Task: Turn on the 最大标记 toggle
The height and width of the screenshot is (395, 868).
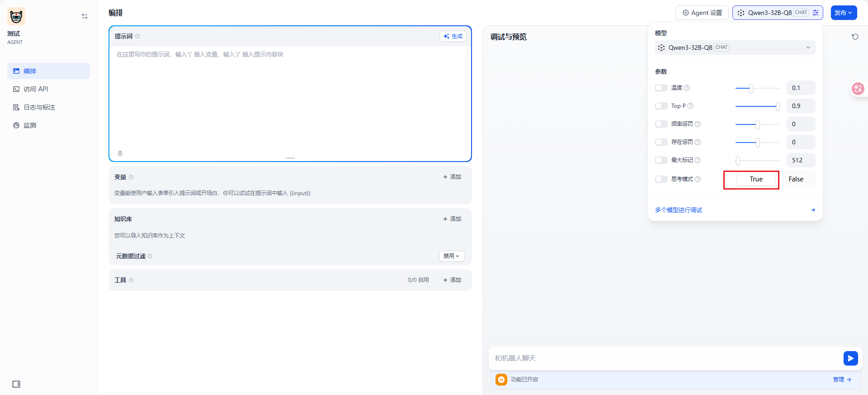Action: point(661,160)
